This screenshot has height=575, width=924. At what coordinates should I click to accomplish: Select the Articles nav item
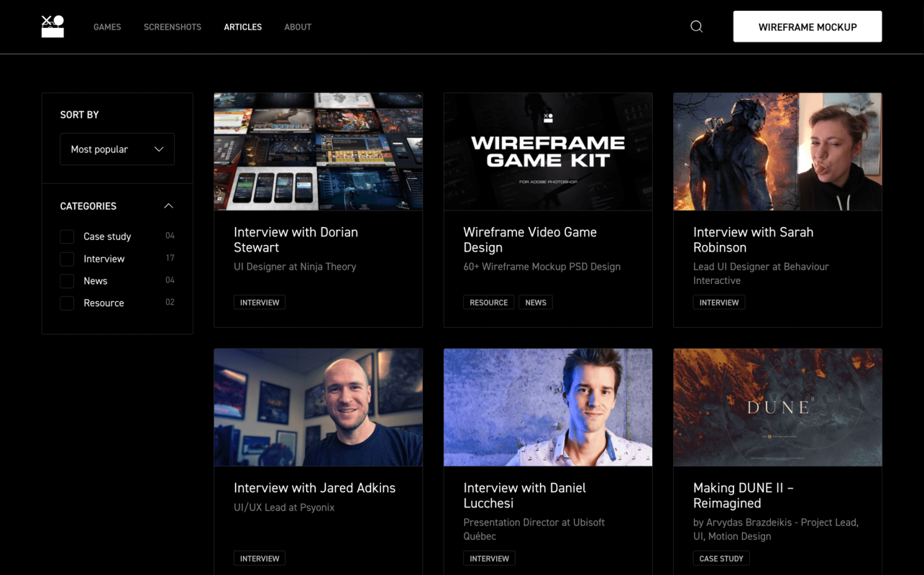click(243, 27)
